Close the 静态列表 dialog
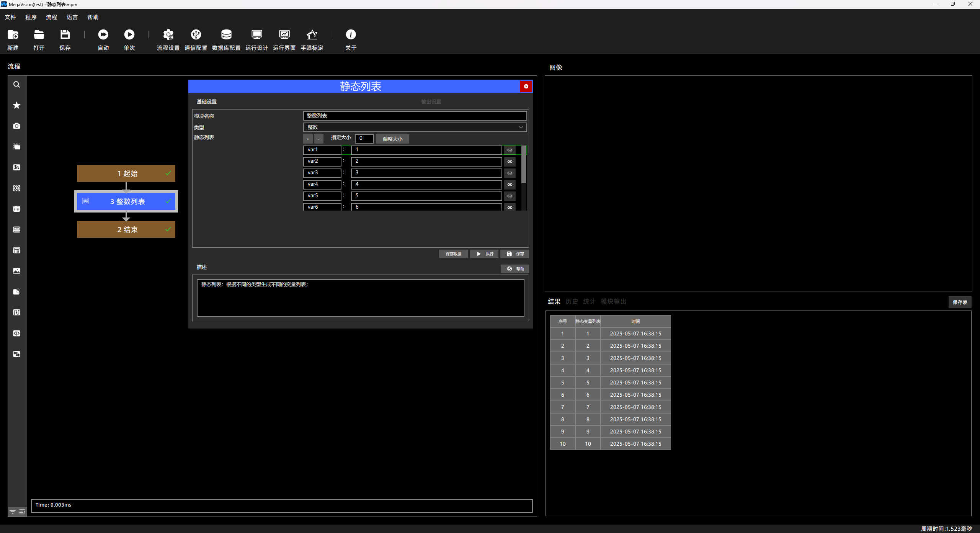The height and width of the screenshot is (533, 980). [x=526, y=87]
